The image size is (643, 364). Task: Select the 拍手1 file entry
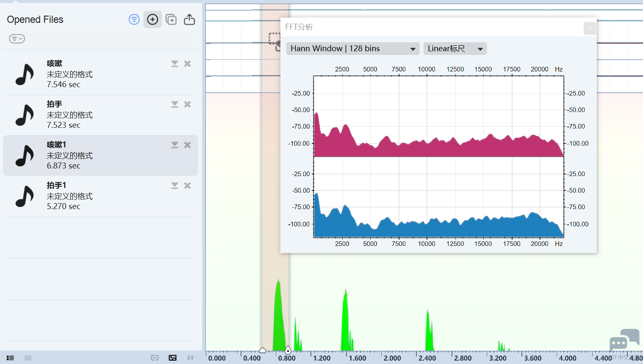click(x=85, y=196)
